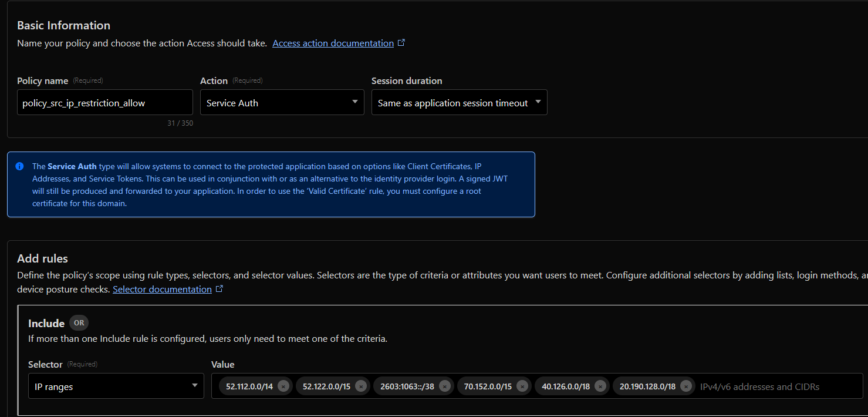Screen dimensions: 868x417
Task: Click the Policy name input field
Action: click(104, 102)
